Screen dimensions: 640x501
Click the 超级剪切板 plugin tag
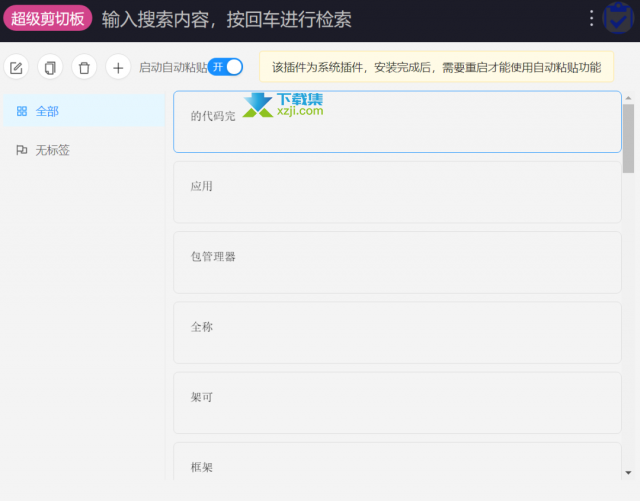click(x=48, y=18)
